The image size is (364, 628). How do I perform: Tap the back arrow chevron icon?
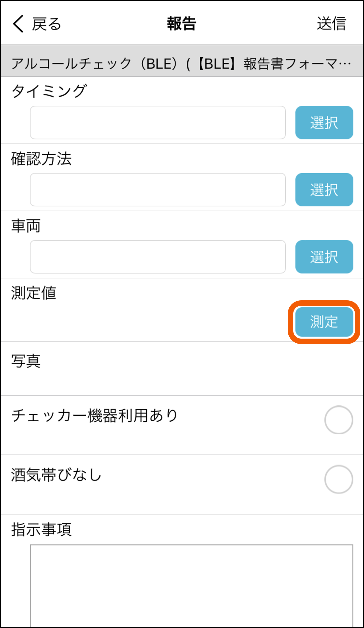click(x=18, y=24)
